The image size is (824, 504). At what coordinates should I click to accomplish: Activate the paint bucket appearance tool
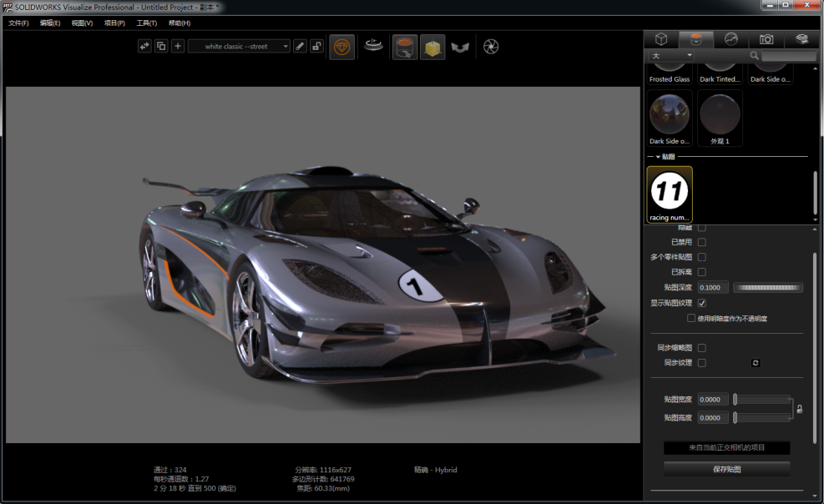coord(404,46)
